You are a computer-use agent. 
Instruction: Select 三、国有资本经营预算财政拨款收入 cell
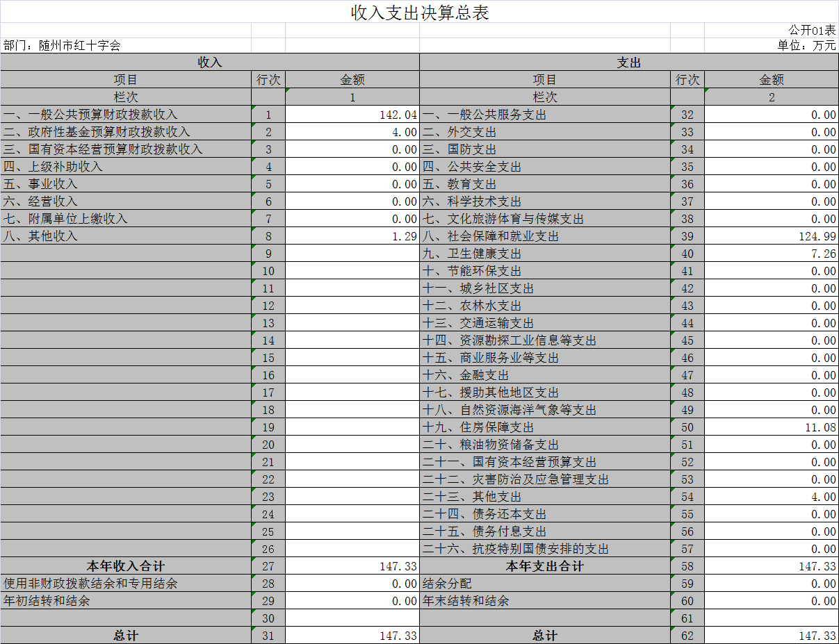tap(126, 149)
